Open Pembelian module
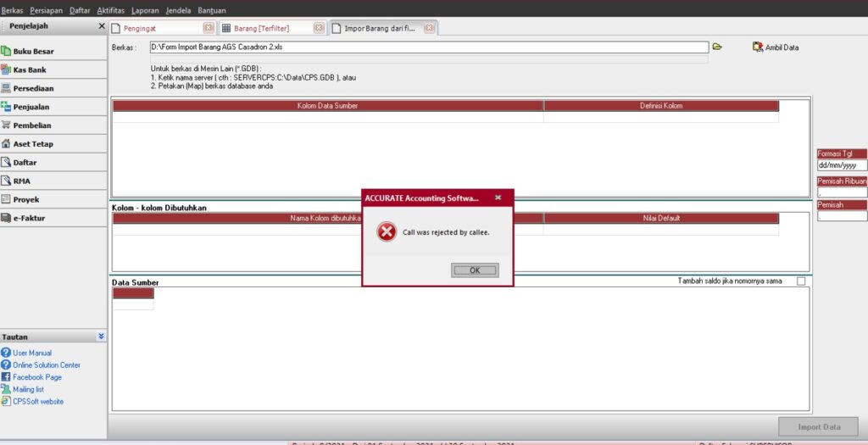The image size is (868, 445). (x=53, y=125)
